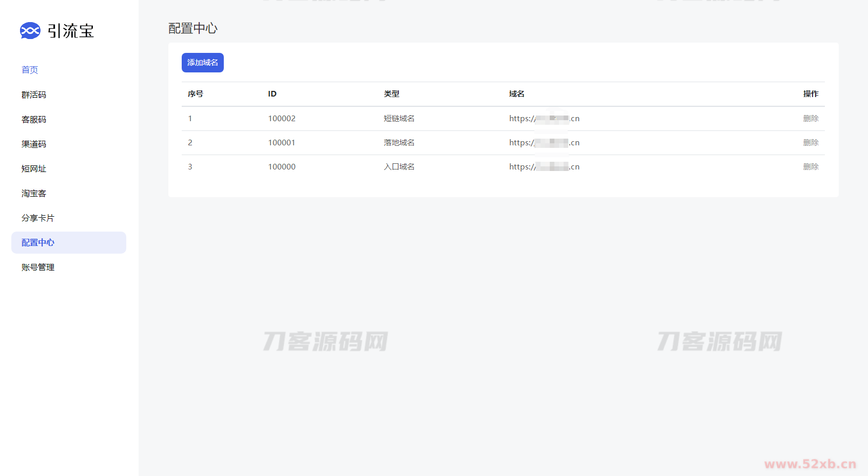The height and width of the screenshot is (476, 868).
Task: Select the 配置中心 sidebar item
Action: click(38, 243)
